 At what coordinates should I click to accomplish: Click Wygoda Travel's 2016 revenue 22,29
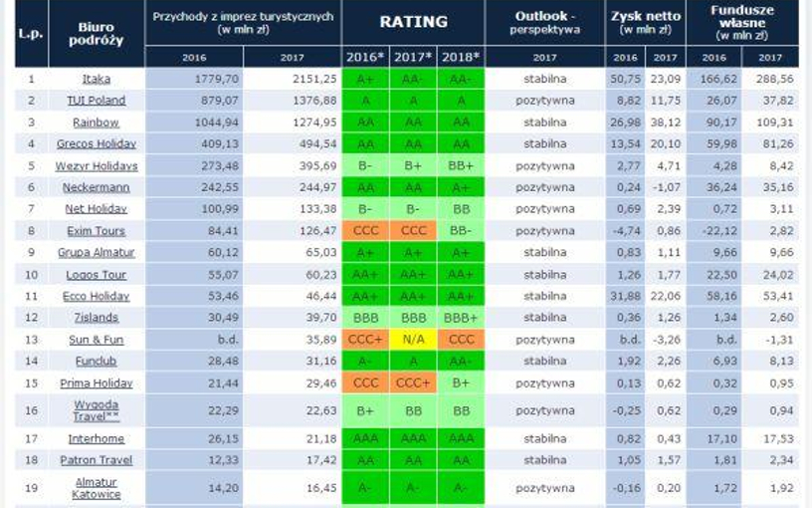point(223,410)
